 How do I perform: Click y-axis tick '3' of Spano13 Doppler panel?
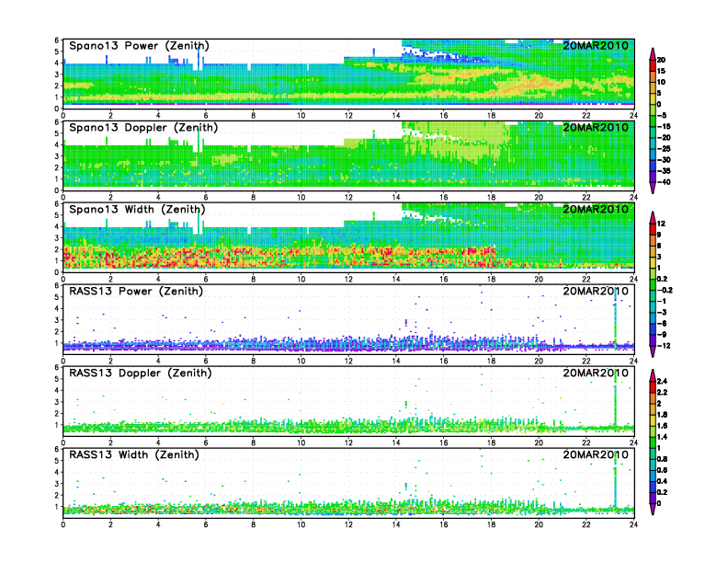coord(57,156)
